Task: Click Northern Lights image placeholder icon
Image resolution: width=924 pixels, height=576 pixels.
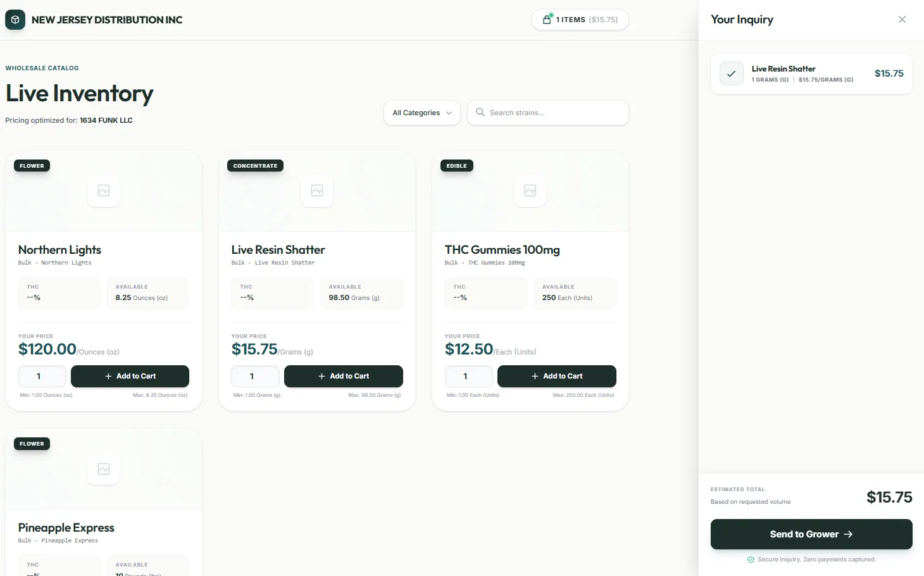Action: tap(104, 191)
